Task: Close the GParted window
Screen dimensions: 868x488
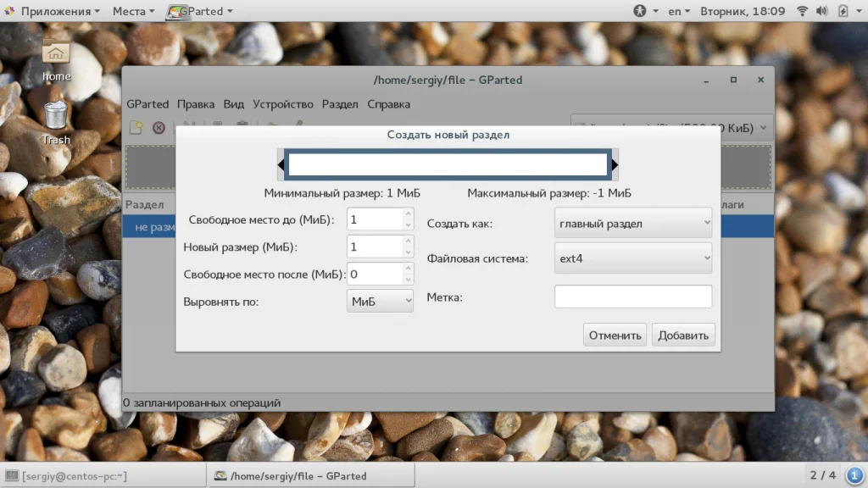Action: click(x=760, y=80)
